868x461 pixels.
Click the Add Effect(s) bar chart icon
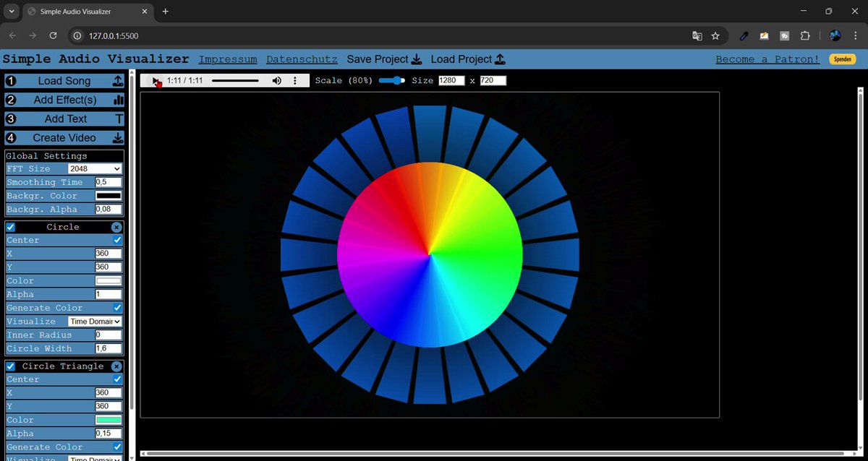point(118,100)
